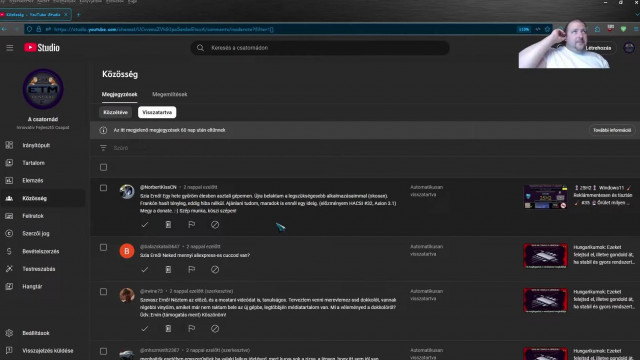This screenshot has width=640, height=360.
Task: Open the video thumbnail beside the dokkoló comment
Action: [x=545, y=300]
